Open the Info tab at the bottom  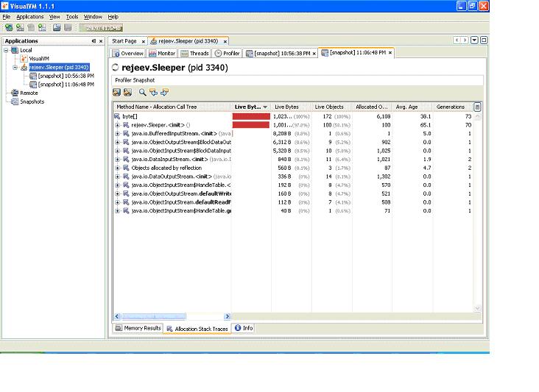(244, 328)
